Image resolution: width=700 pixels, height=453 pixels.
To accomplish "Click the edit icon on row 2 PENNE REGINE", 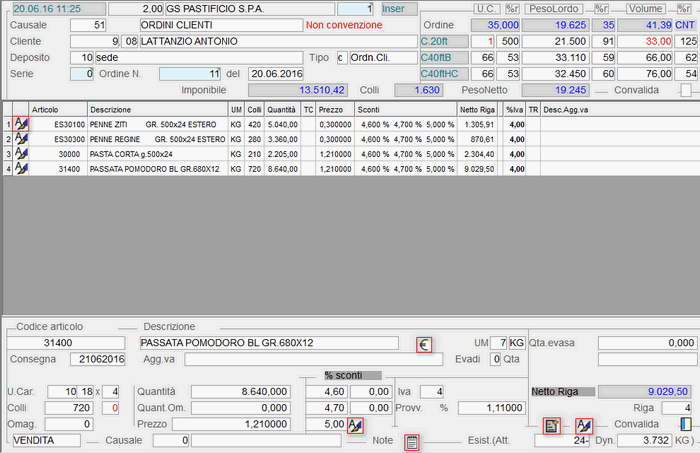I will click(x=21, y=139).
